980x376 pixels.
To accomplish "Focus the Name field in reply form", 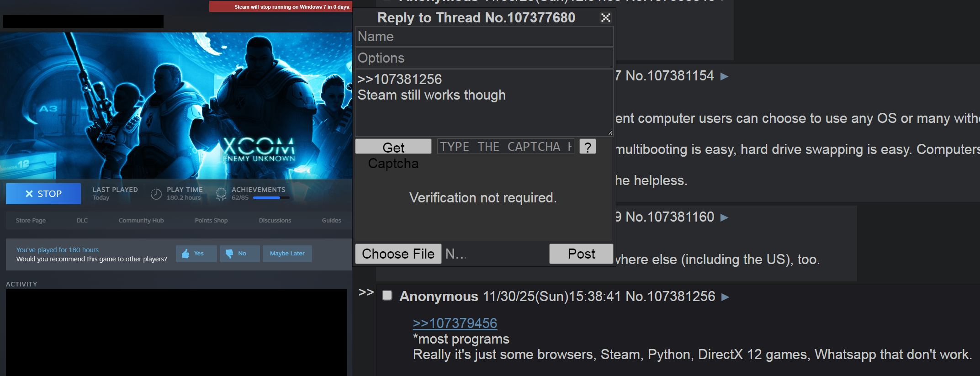I will 484,37.
